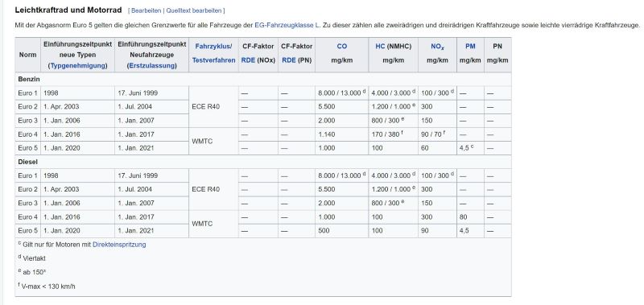Click the 'Benzin' section row
Screen dimensions: 644x305
pyautogui.click(x=263, y=79)
